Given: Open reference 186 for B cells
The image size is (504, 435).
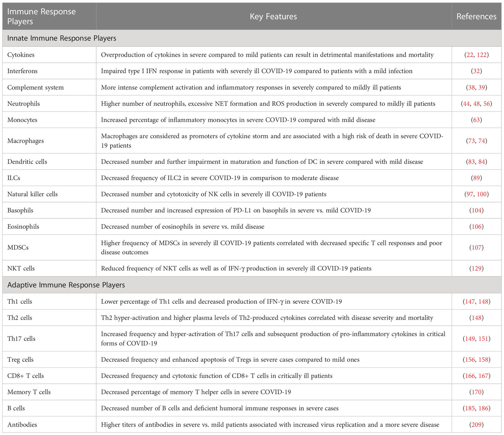Looking at the screenshot, I should pyautogui.click(x=483, y=408).
